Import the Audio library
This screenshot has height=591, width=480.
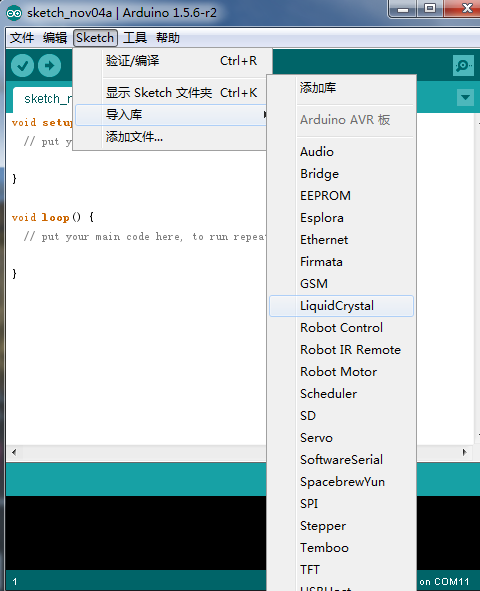pyautogui.click(x=341, y=152)
